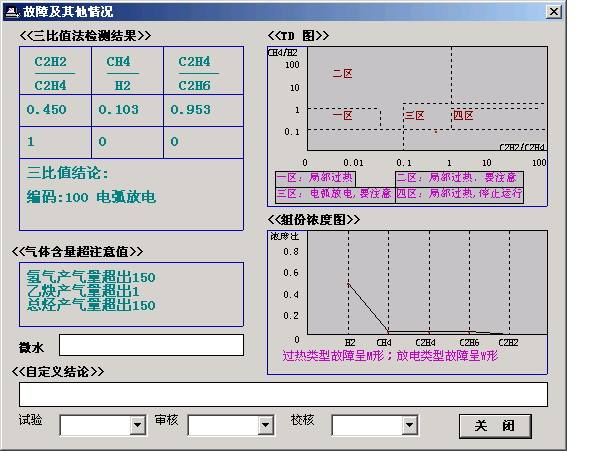Select the 0.103 CH4/H2 value cell

pyautogui.click(x=120, y=110)
